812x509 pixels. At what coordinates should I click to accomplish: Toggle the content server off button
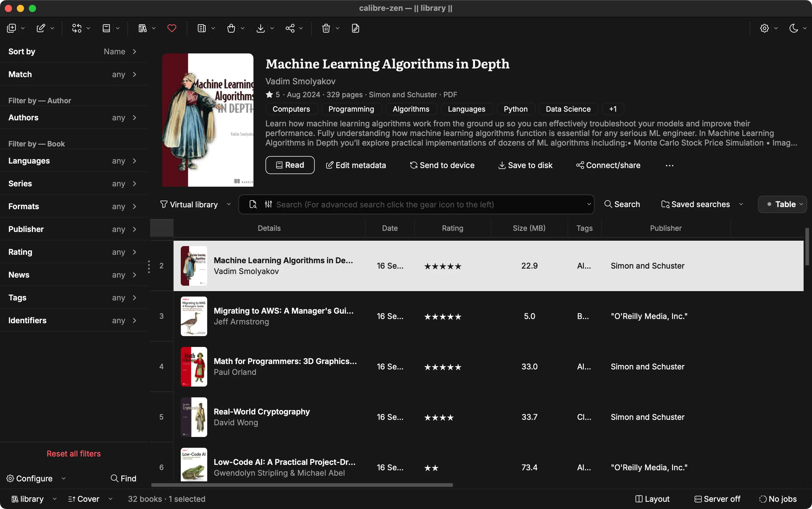[x=717, y=499]
